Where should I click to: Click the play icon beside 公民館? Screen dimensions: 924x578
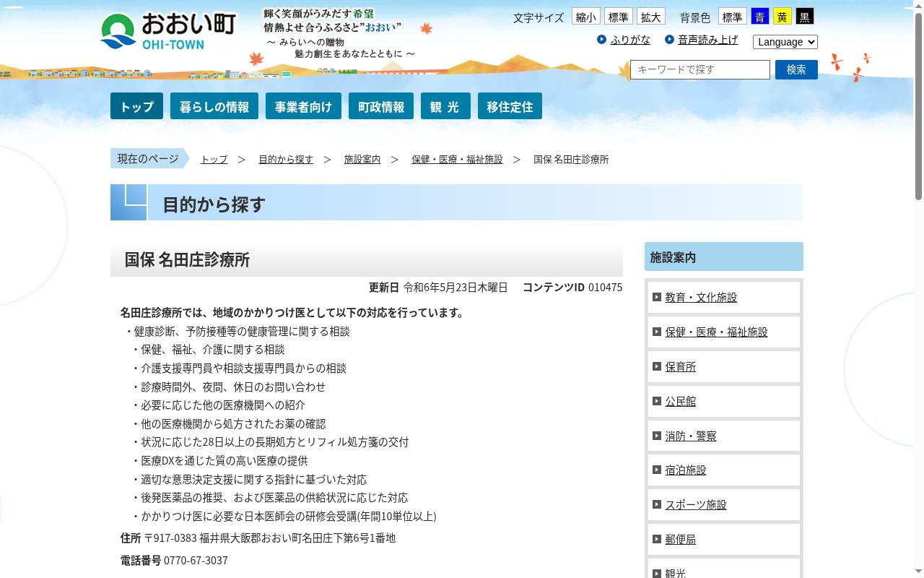[657, 401]
